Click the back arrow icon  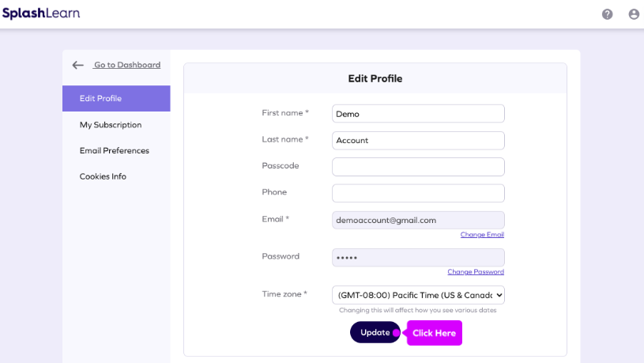pyautogui.click(x=77, y=65)
